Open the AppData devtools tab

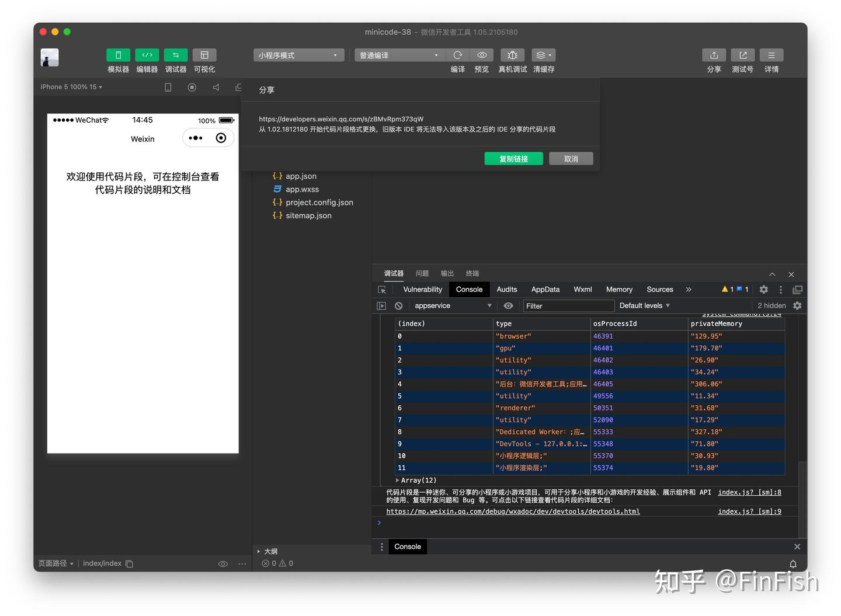click(545, 290)
